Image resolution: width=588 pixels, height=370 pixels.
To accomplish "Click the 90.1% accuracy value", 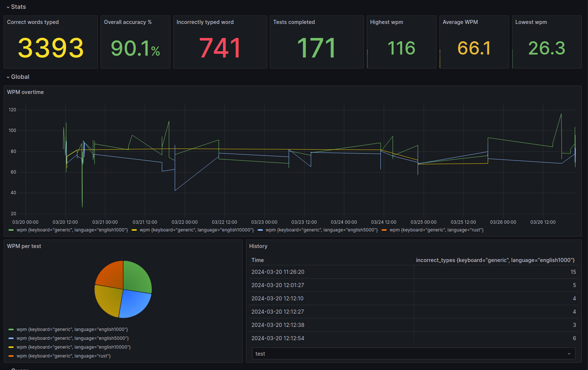I will click(x=135, y=49).
